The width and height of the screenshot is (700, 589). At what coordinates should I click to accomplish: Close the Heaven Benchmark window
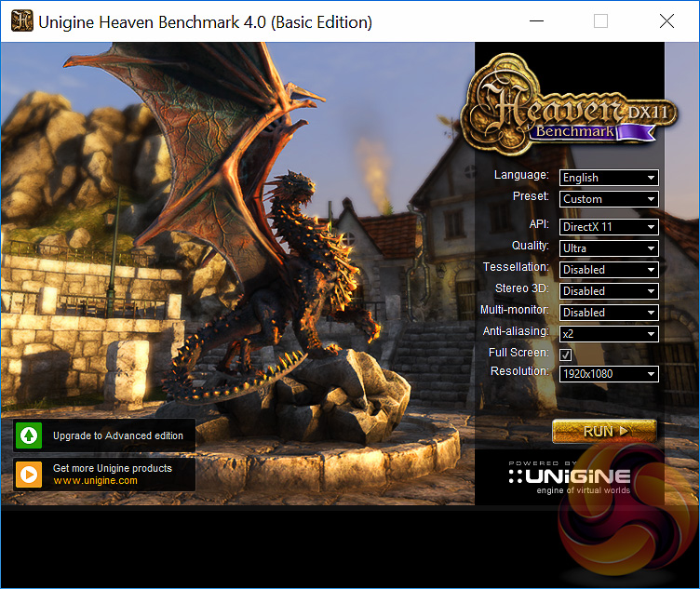(x=666, y=21)
